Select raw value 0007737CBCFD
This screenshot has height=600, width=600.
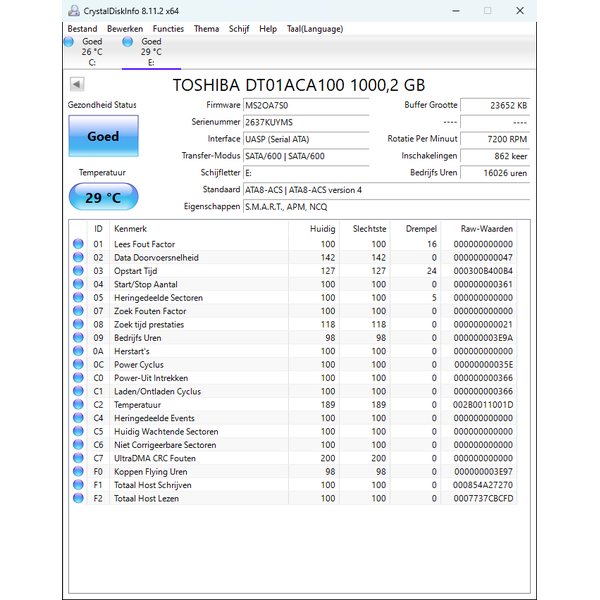coord(483,499)
